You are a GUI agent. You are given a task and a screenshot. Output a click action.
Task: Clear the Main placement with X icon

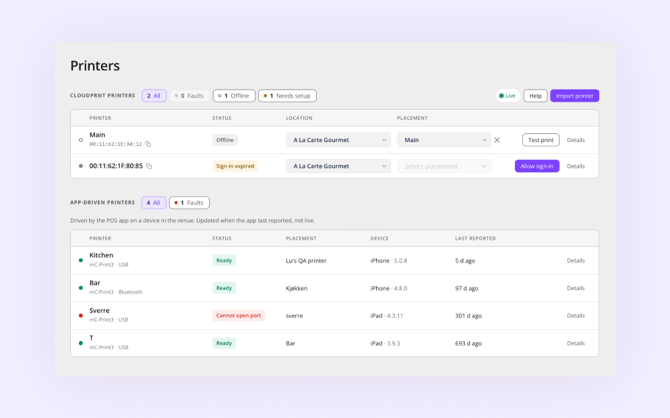click(497, 140)
